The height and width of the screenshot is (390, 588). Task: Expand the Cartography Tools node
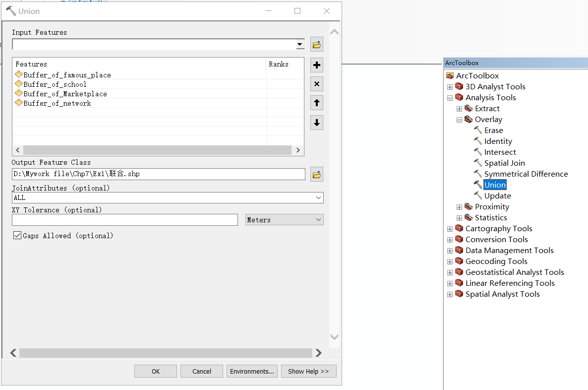pos(450,229)
